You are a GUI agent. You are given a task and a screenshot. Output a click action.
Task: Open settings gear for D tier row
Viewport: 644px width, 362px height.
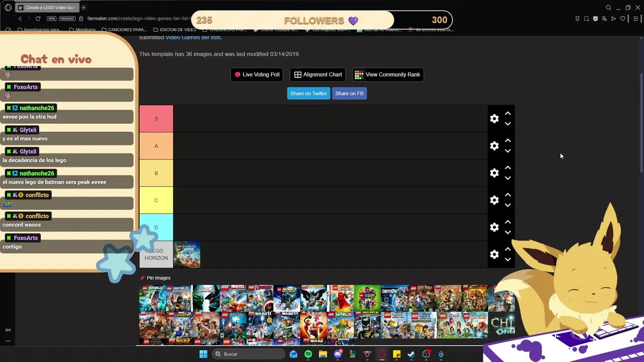tap(494, 227)
